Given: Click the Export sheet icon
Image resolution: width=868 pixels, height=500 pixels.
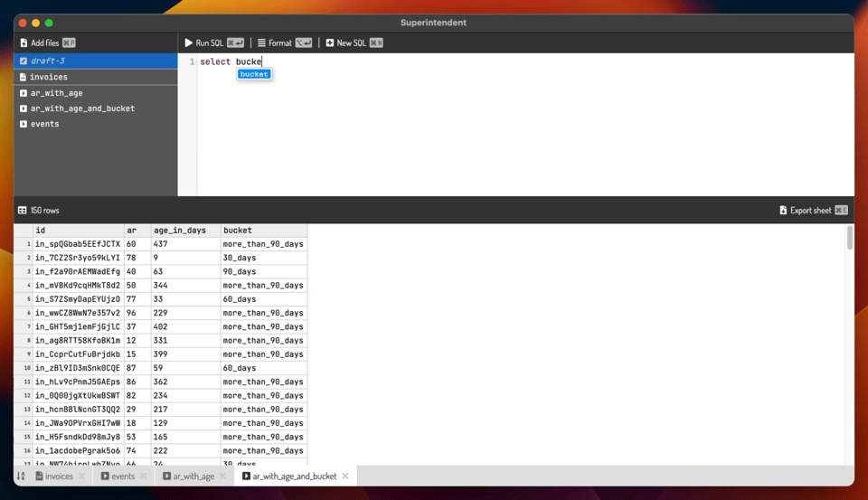Looking at the screenshot, I should click(x=783, y=211).
